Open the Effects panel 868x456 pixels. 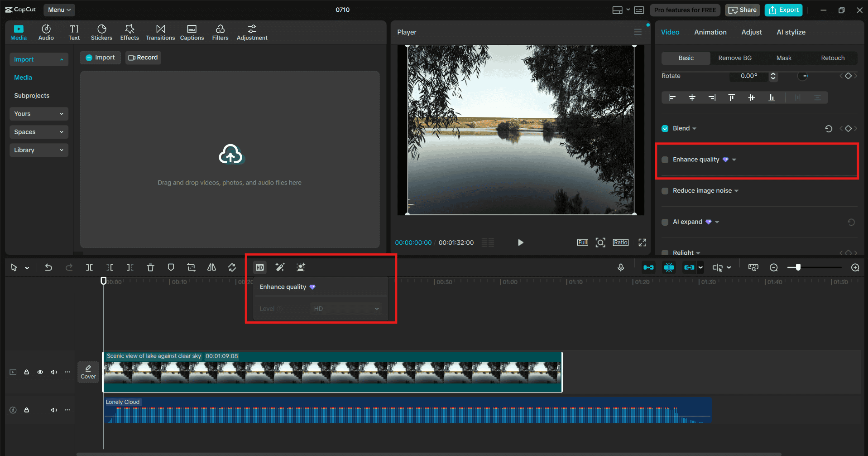129,32
